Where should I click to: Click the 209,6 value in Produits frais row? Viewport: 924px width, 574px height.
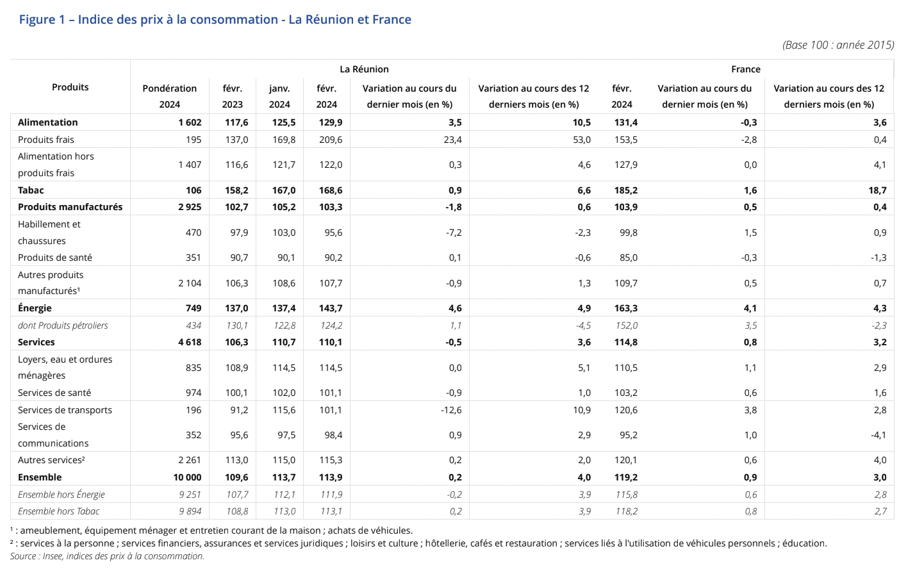[331, 140]
